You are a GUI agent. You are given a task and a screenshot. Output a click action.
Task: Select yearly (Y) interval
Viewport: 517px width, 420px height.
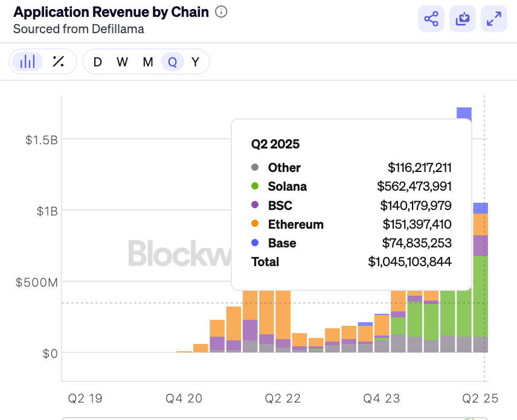(x=196, y=62)
